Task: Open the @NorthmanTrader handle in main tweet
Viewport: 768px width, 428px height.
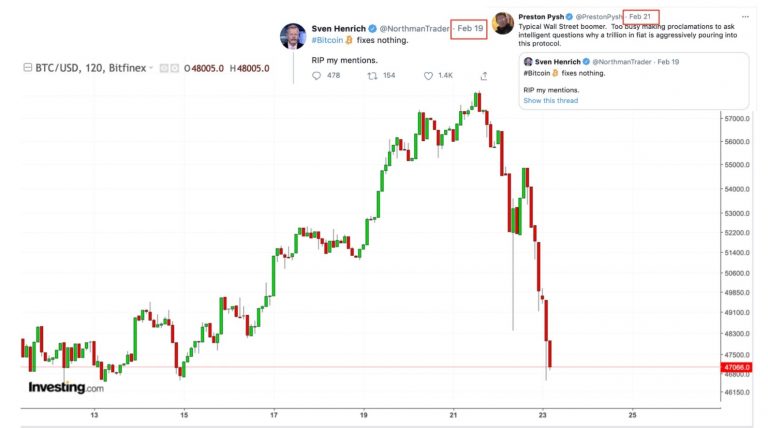Action: (414, 28)
